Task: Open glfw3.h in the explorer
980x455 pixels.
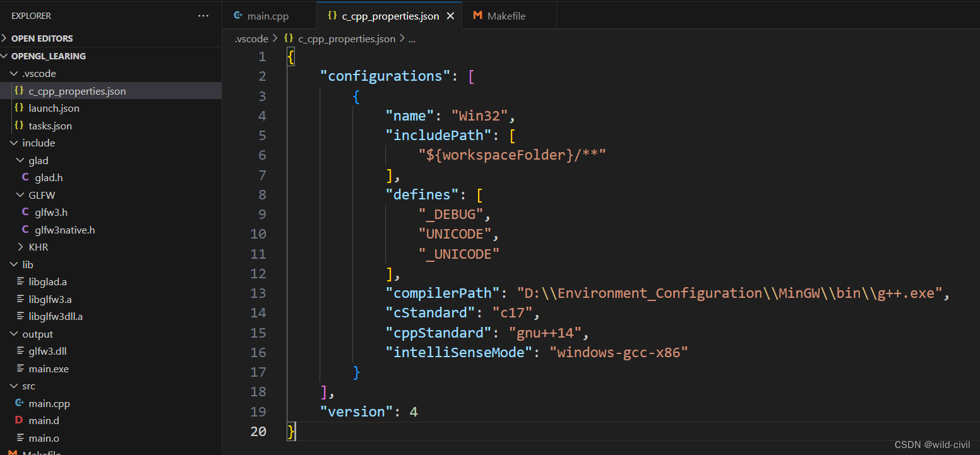Action: tap(51, 212)
